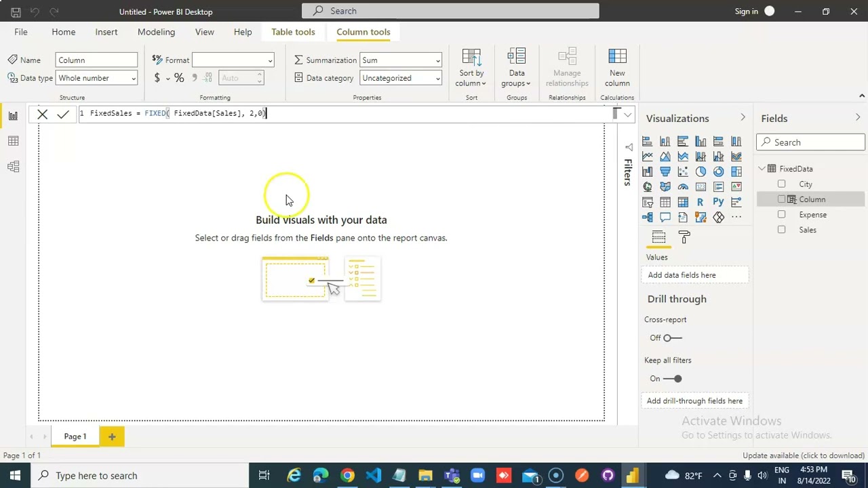Screen dimensions: 868x488
Task: Select the treemap visual
Action: click(x=736, y=171)
